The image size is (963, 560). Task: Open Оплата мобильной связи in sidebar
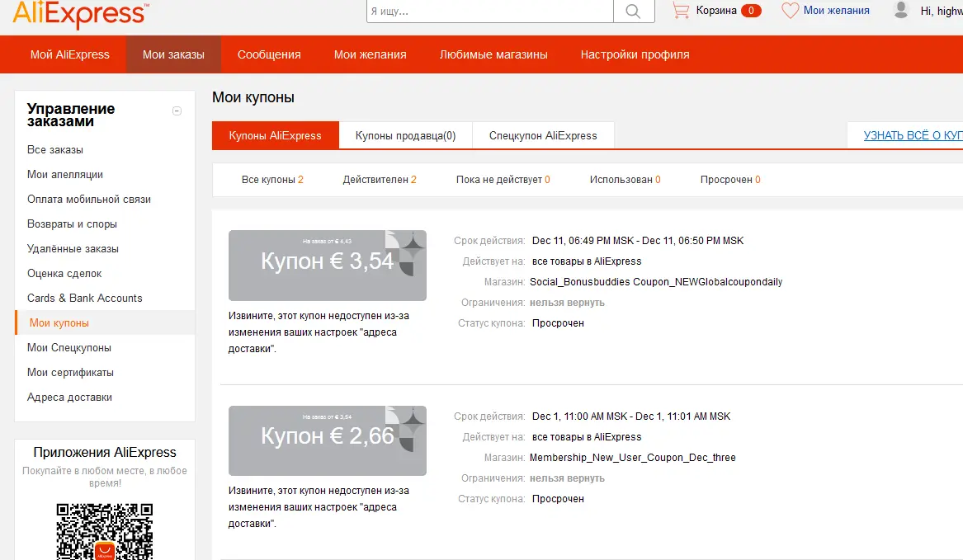(x=89, y=199)
